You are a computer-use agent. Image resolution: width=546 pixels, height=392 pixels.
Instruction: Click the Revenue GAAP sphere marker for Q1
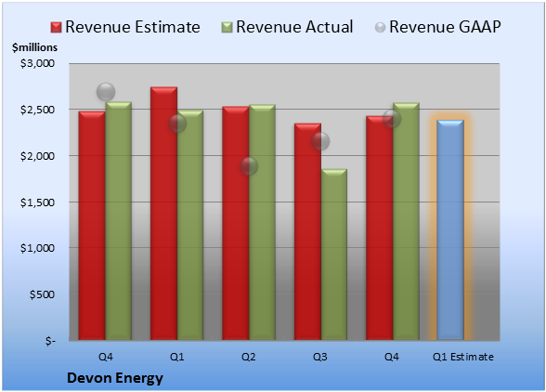pos(177,124)
